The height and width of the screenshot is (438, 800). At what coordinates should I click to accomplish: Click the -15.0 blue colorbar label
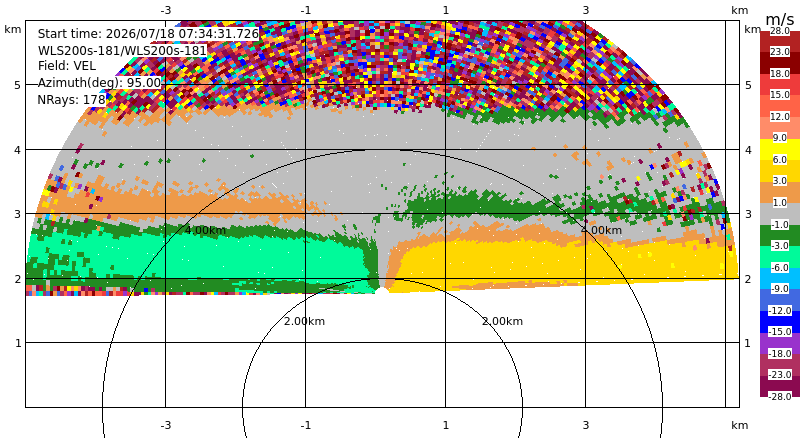coord(780,331)
